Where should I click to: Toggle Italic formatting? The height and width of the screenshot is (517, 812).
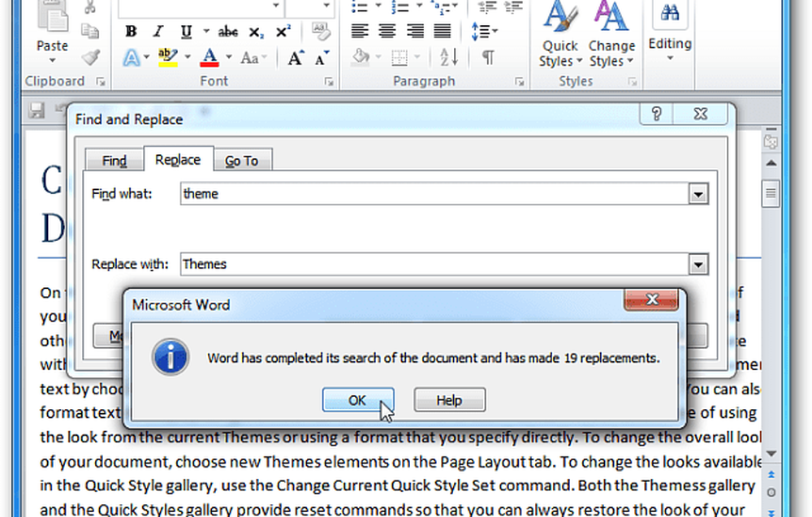click(158, 32)
